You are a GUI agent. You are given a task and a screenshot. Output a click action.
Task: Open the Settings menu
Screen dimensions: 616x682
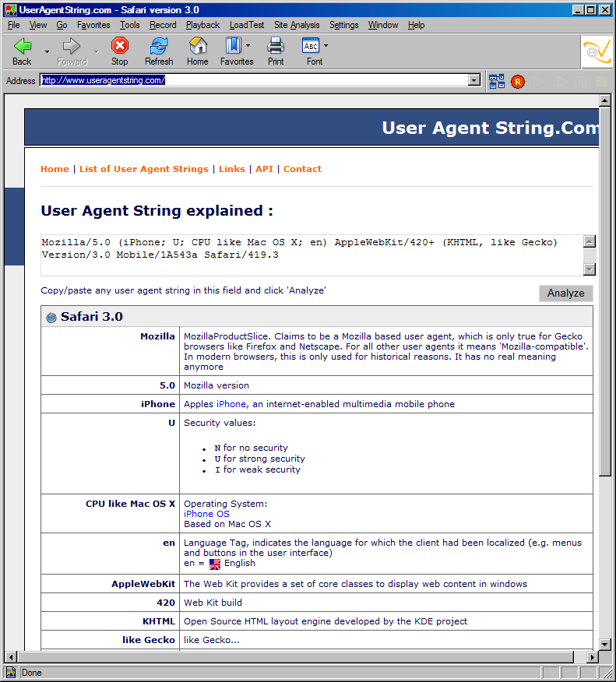pos(343,25)
